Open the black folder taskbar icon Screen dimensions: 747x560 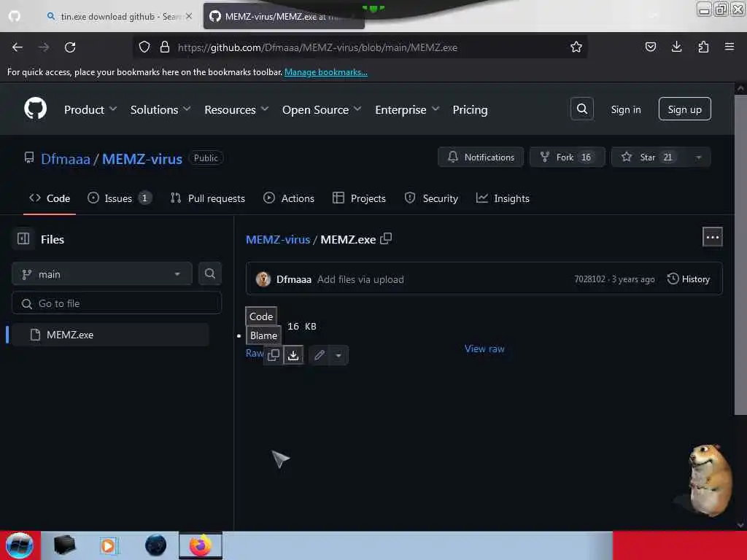(x=64, y=545)
